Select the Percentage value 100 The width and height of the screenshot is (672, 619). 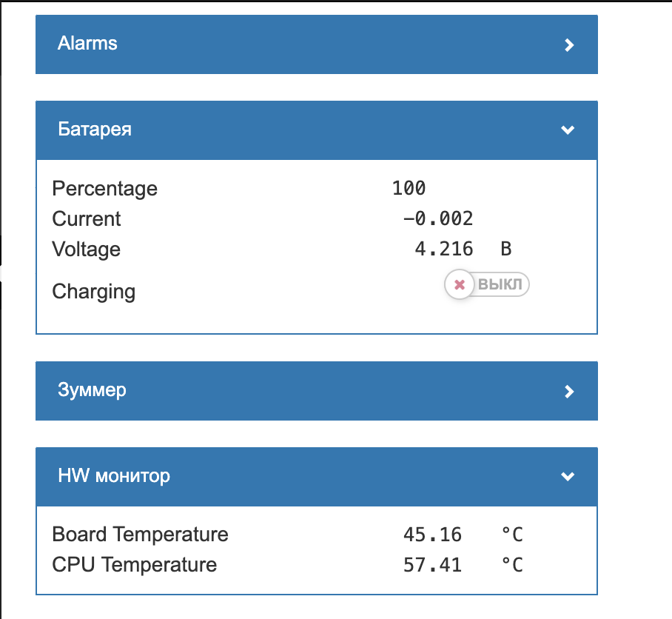tap(409, 189)
